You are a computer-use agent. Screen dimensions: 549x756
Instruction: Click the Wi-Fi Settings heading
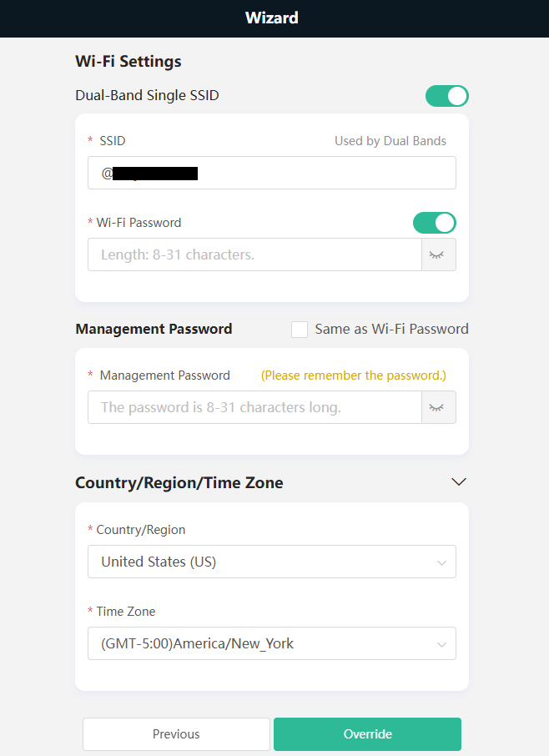(128, 61)
